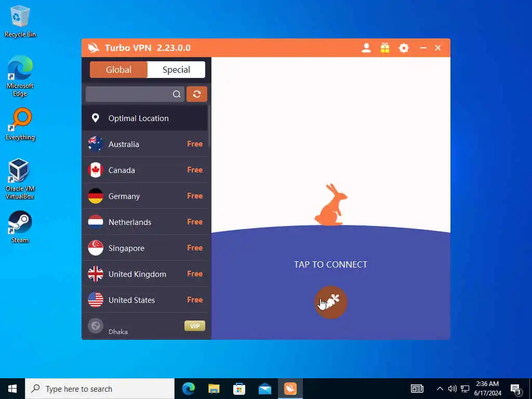Open the gift box rewards icon
The height and width of the screenshot is (399, 532).
pyautogui.click(x=385, y=48)
